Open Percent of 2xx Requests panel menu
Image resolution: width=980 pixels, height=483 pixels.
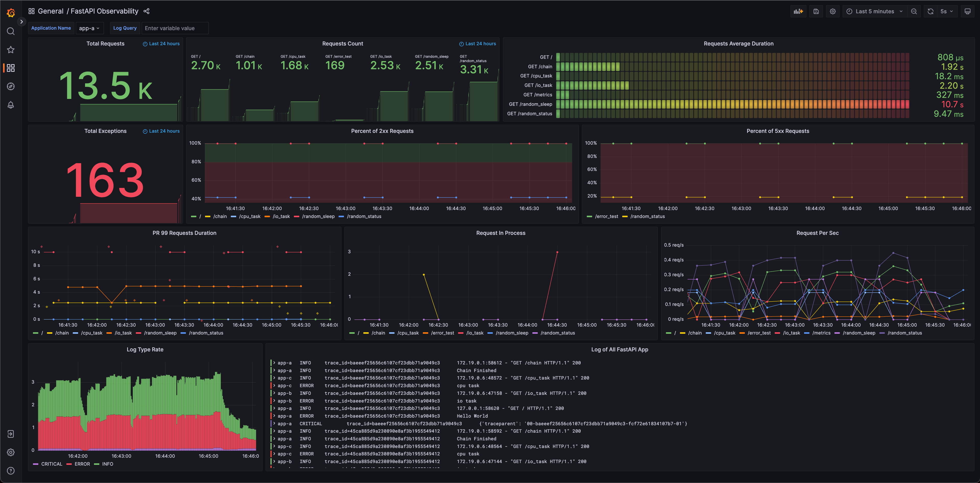click(x=382, y=131)
